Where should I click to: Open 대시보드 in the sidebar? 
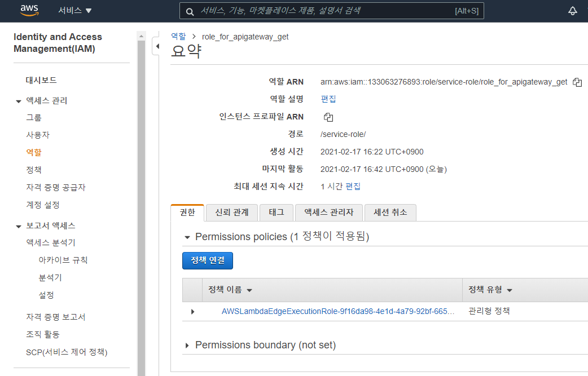(41, 80)
